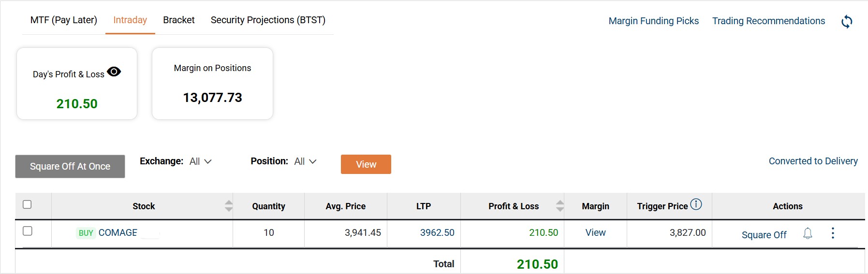View margin details for COMAGE

595,232
